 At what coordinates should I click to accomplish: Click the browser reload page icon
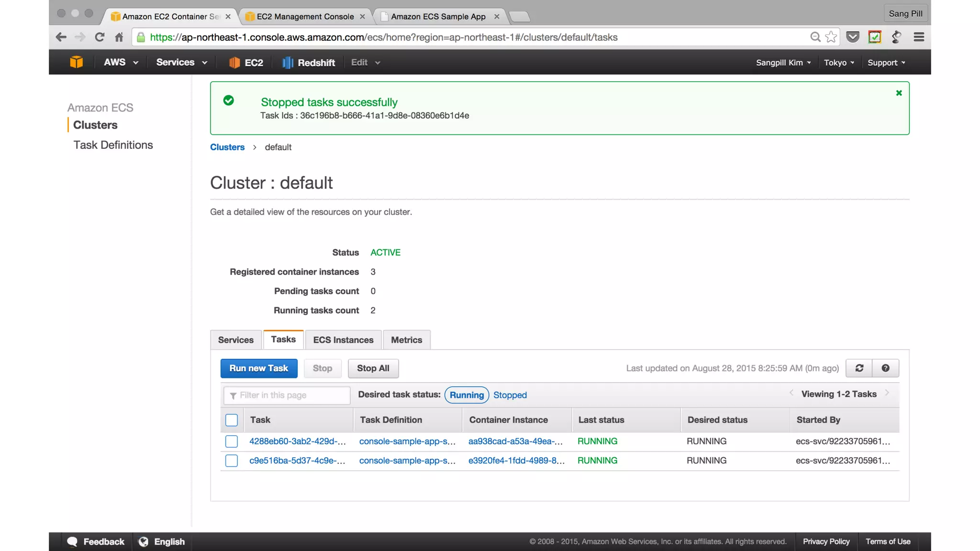pos(100,37)
